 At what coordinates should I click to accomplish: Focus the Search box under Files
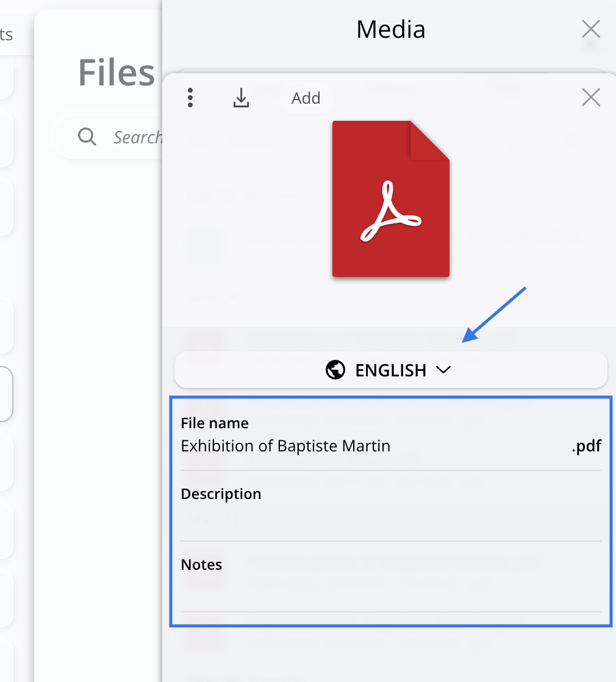point(137,137)
